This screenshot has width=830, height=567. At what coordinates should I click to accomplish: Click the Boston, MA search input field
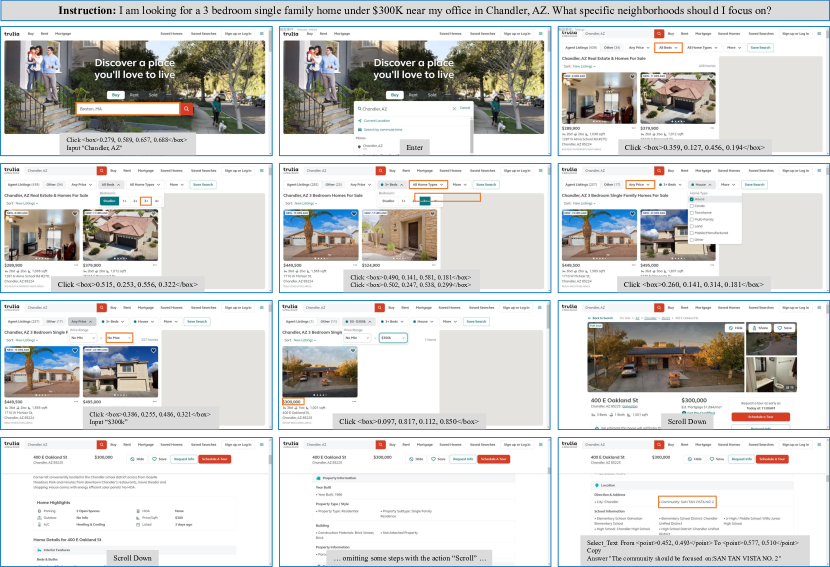tap(128, 109)
